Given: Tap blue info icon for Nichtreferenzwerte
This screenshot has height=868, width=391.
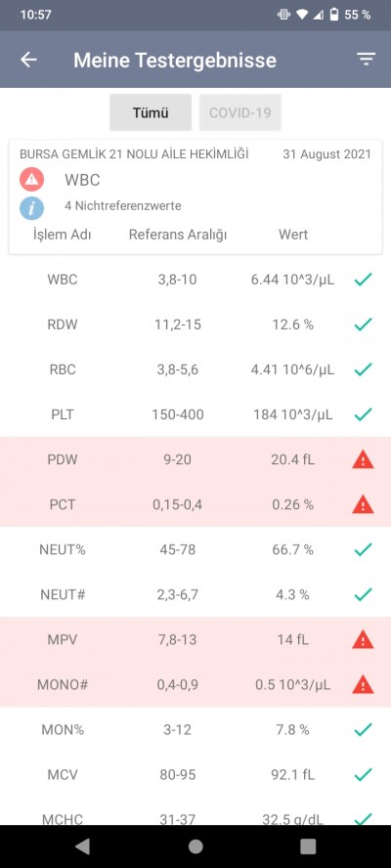Looking at the screenshot, I should 31,208.
